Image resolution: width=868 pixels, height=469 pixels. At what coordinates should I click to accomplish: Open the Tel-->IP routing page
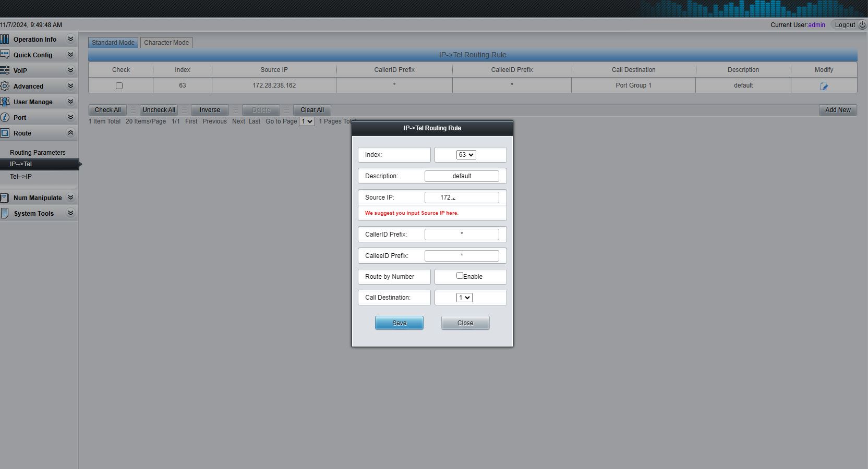coord(21,177)
